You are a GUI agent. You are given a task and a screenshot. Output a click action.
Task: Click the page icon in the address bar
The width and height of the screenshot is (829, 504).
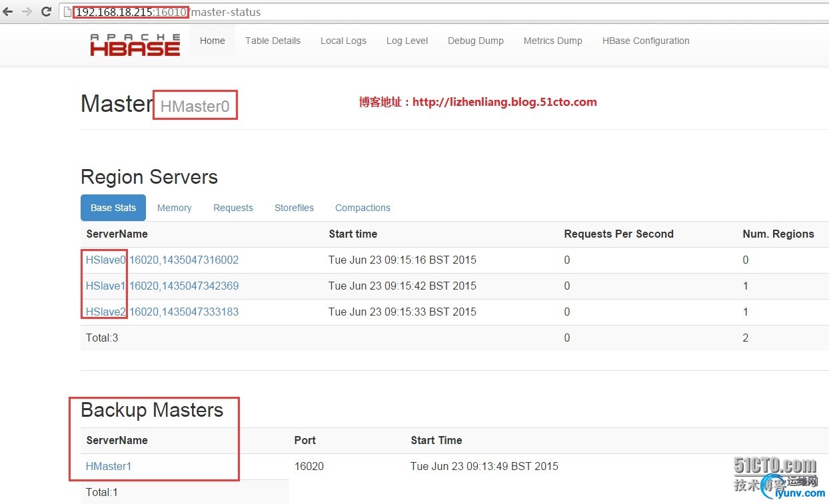(x=67, y=12)
